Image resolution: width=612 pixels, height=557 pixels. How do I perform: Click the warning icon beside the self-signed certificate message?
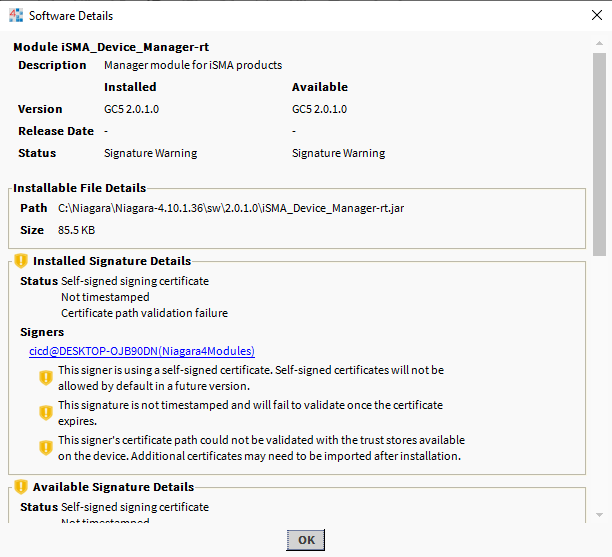[x=45, y=377]
